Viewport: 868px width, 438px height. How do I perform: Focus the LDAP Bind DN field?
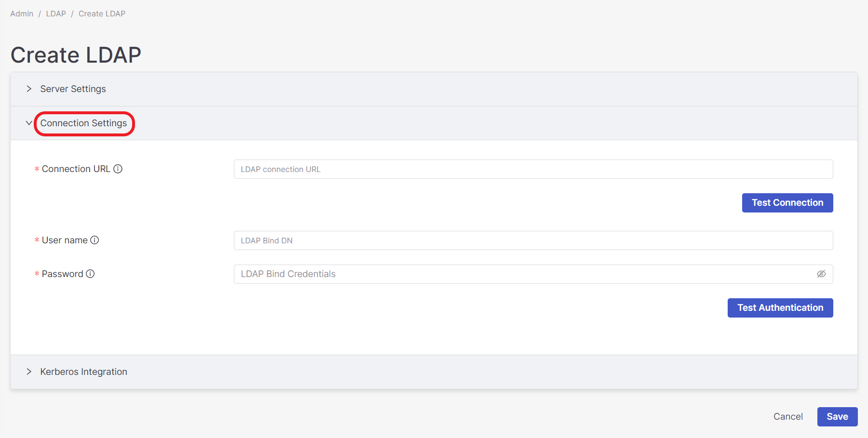(x=533, y=240)
